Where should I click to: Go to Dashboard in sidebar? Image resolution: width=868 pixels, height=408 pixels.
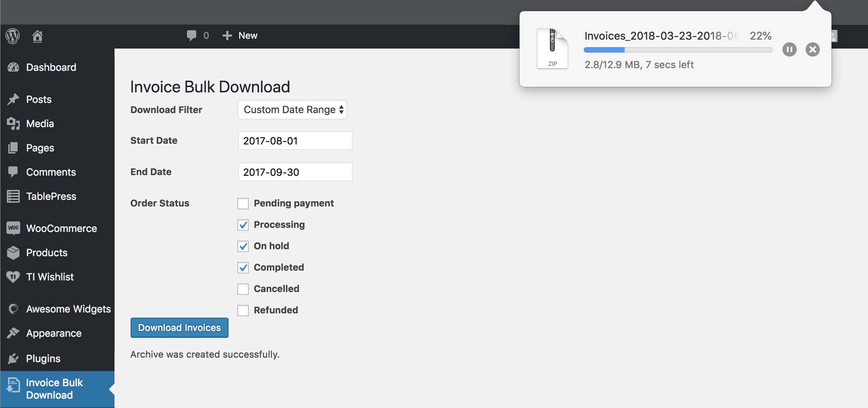click(x=51, y=67)
